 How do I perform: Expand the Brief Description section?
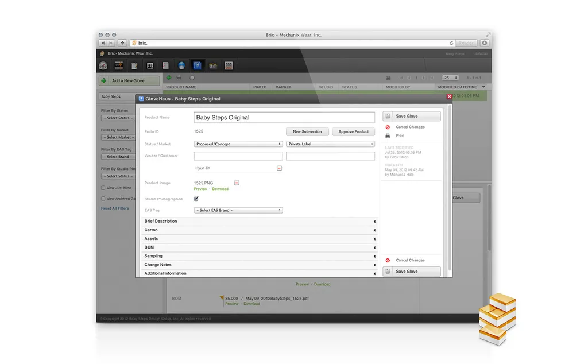pyautogui.click(x=259, y=221)
